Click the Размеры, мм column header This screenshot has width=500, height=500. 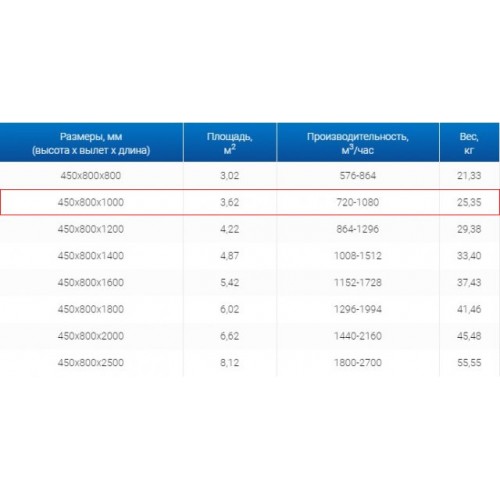91,143
